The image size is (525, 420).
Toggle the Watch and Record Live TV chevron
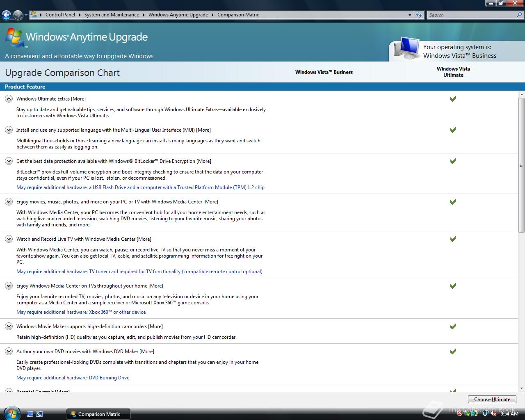9,239
